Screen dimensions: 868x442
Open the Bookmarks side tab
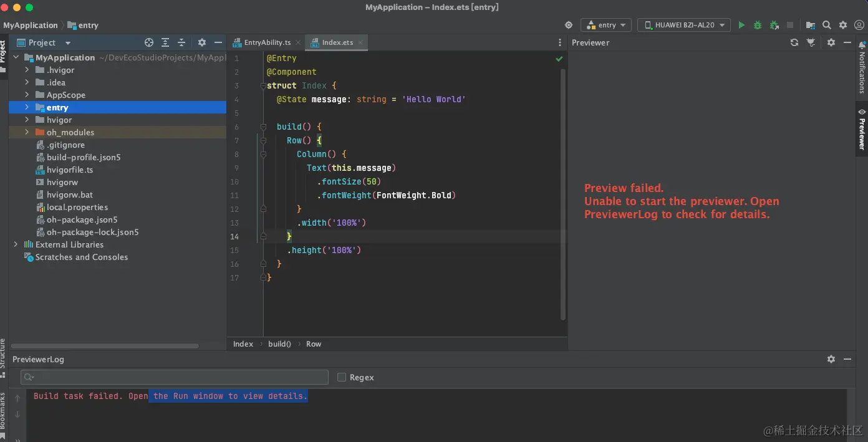pos(3,415)
